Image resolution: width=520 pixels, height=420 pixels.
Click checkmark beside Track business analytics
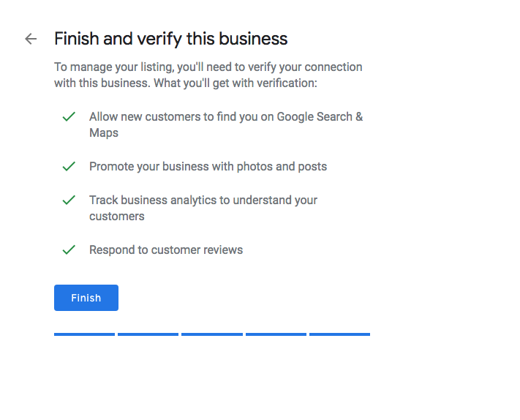tap(69, 200)
